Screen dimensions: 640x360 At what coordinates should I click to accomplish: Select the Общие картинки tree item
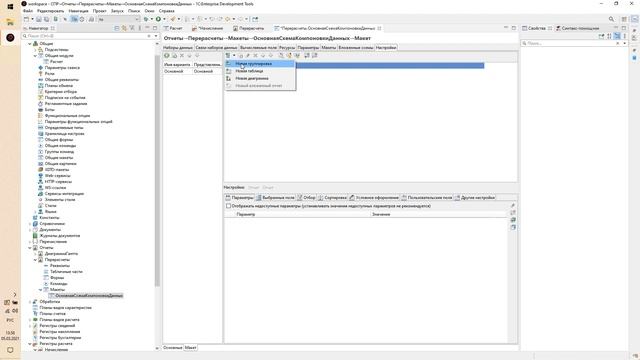click(x=60, y=164)
